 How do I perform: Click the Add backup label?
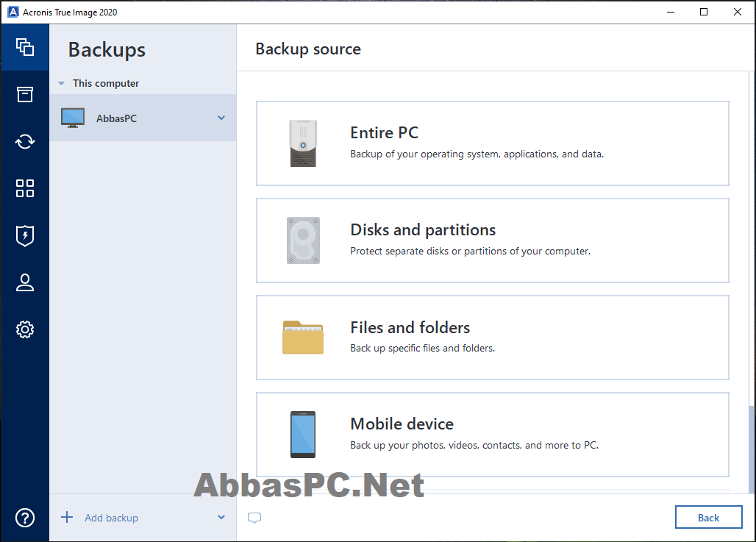pyautogui.click(x=111, y=518)
